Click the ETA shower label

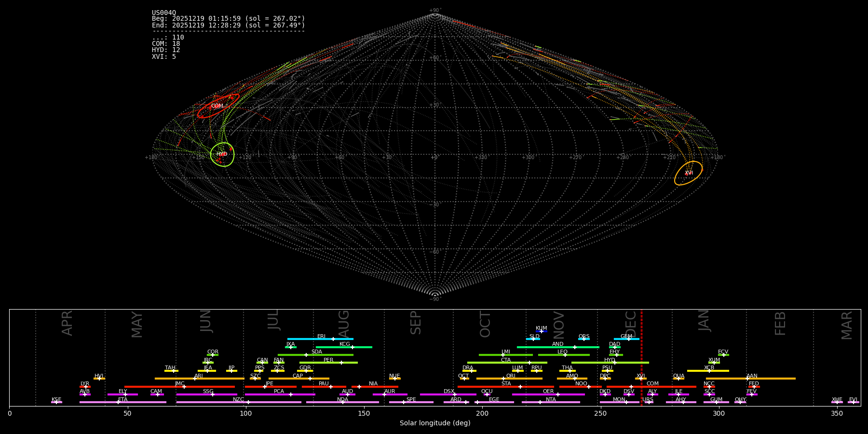pos(123,400)
